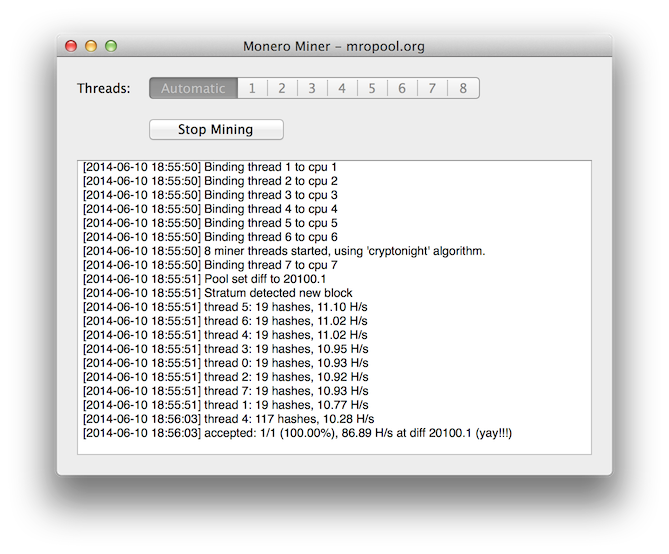Click log line 'thread 4: 19 hashes, 11.02 H/s'
This screenshot has height=554, width=669.
click(x=225, y=335)
